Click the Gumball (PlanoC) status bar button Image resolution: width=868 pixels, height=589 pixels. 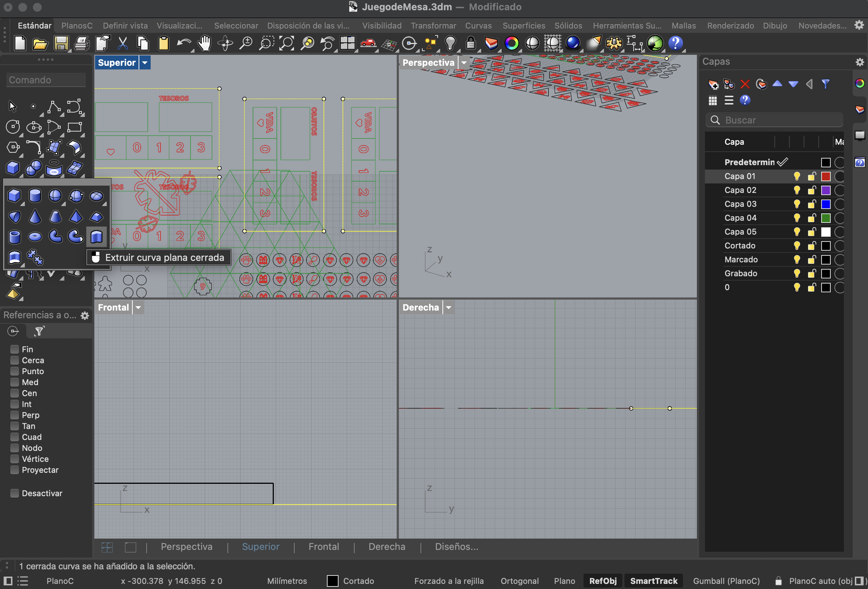tap(726, 581)
